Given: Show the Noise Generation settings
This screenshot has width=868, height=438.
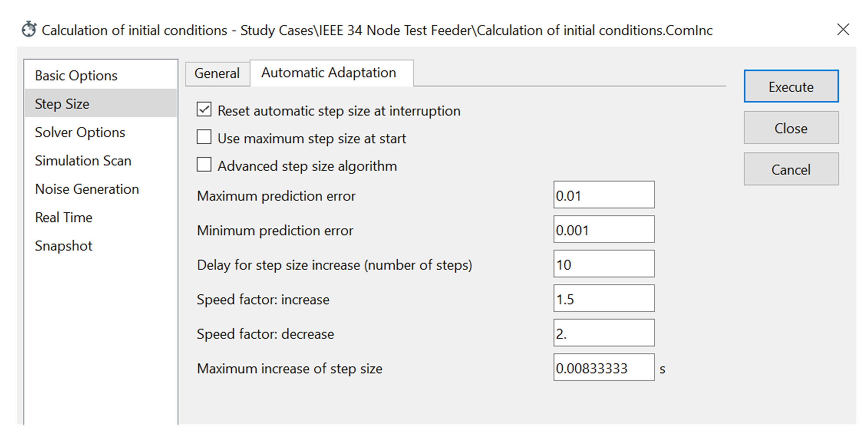Looking at the screenshot, I should (x=87, y=189).
